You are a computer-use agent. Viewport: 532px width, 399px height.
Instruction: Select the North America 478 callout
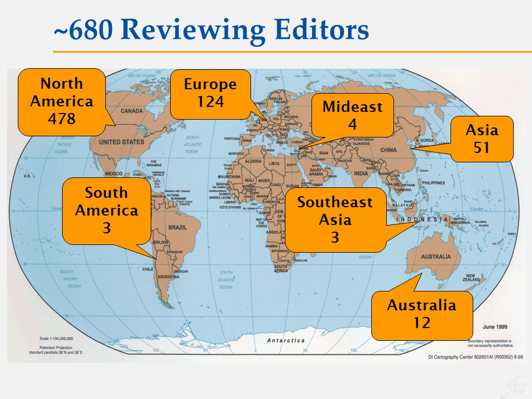(62, 102)
